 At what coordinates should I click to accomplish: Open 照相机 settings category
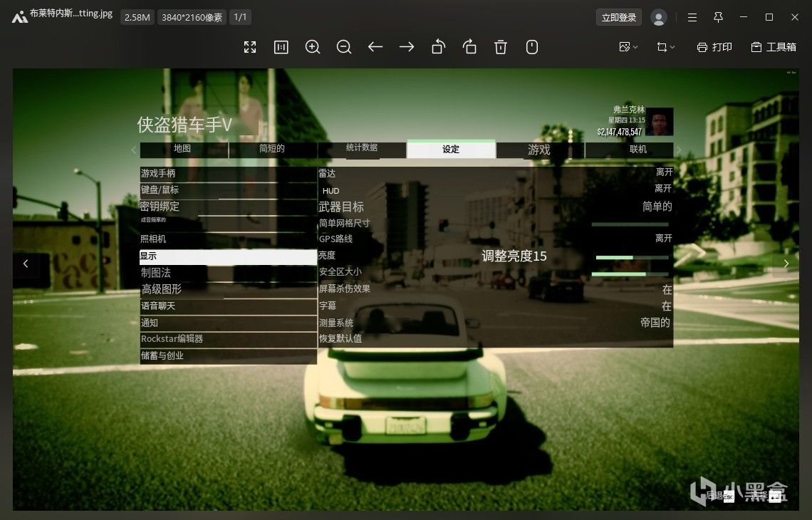coord(229,239)
